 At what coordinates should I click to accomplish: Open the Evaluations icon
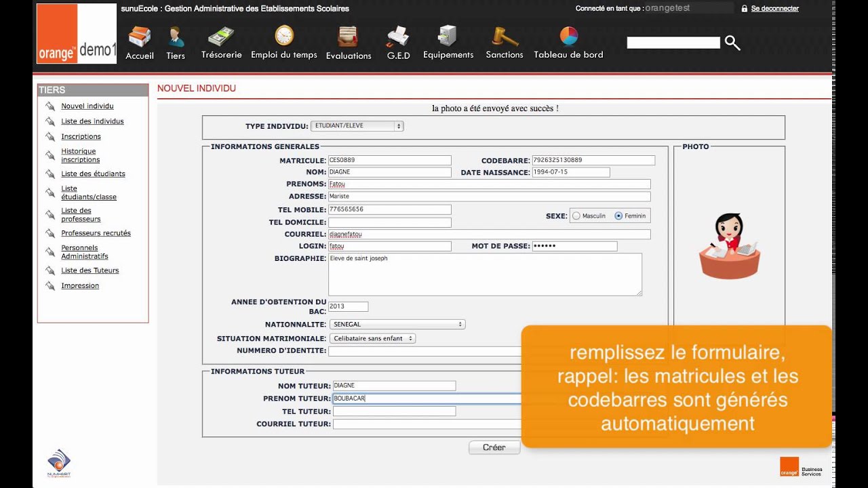coord(349,36)
